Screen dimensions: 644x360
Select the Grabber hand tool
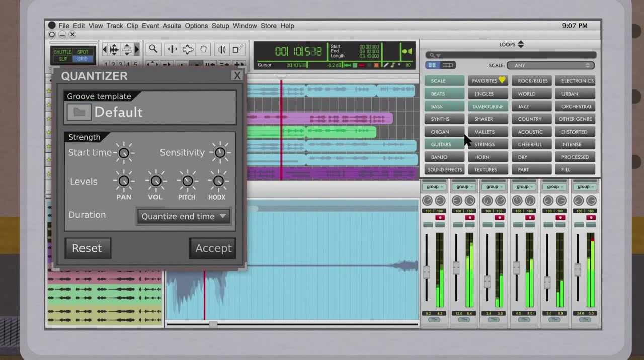pos(204,49)
